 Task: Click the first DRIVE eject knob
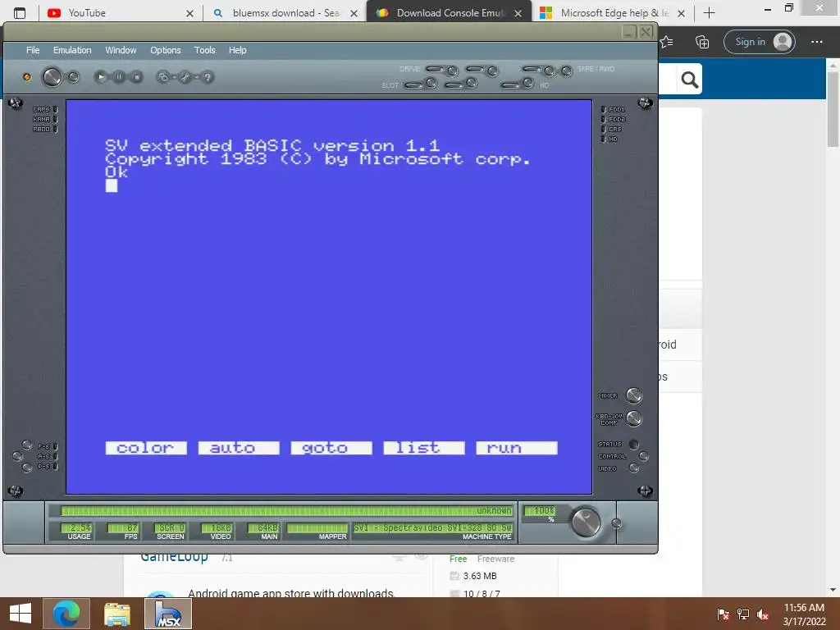click(x=453, y=71)
